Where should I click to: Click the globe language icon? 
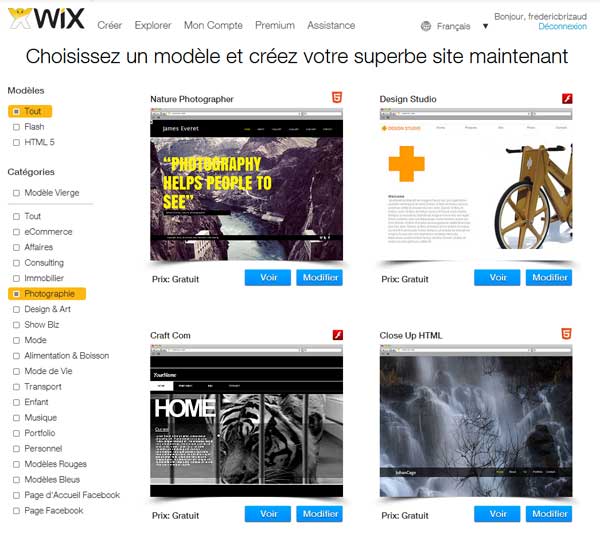click(426, 26)
